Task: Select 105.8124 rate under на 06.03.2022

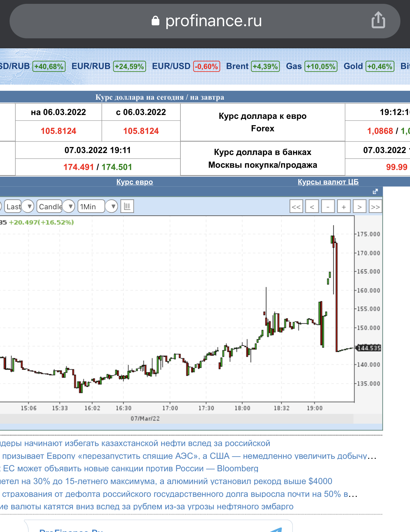Action: (x=58, y=131)
